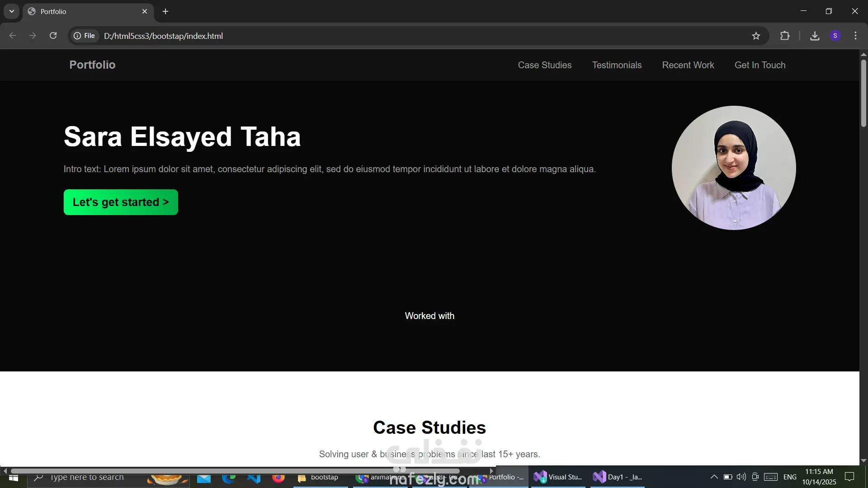Open the Testimonials nav item
This screenshot has height=488, width=868.
[x=617, y=65]
